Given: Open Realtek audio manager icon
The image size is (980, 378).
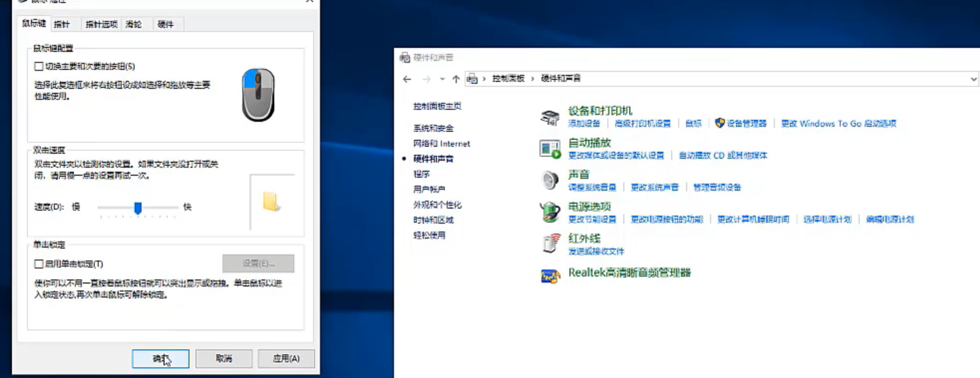Looking at the screenshot, I should pyautogui.click(x=550, y=275).
